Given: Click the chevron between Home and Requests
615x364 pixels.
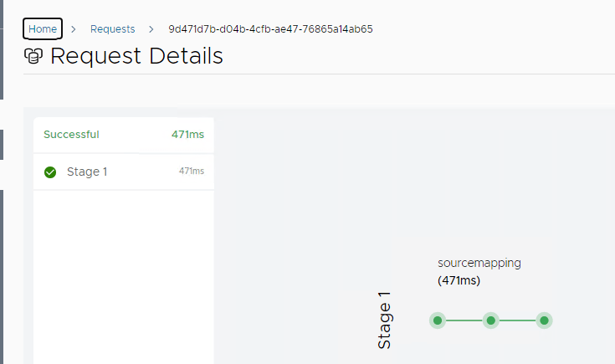Looking at the screenshot, I should point(74,28).
